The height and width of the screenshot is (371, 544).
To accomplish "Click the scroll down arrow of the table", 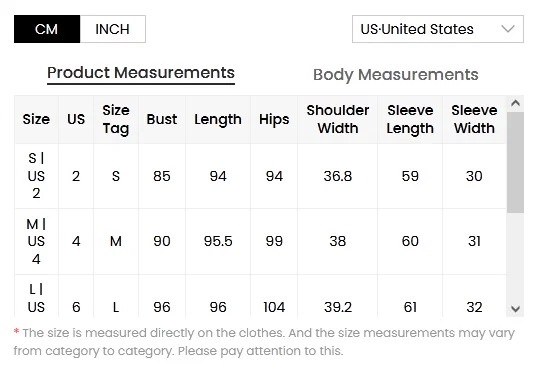I will coord(516,309).
